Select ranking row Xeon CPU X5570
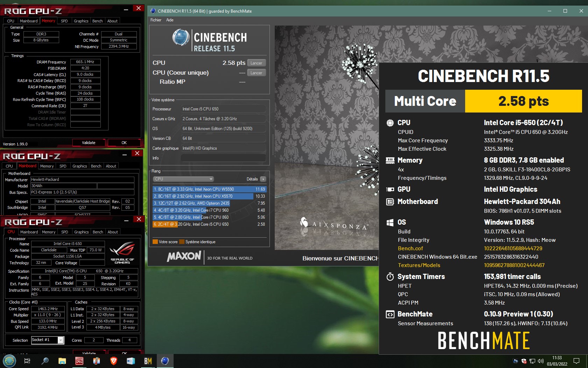This screenshot has height=368, width=588. [210, 196]
